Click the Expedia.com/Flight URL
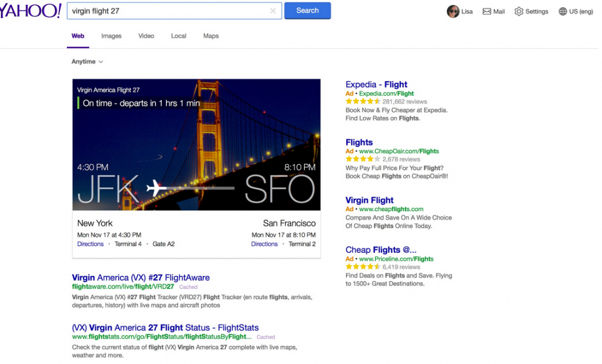 click(386, 93)
